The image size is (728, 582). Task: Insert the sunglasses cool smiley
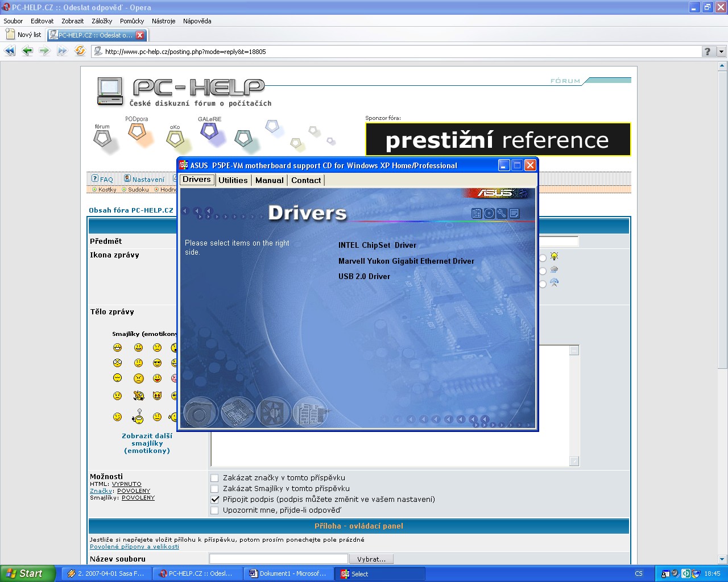[157, 363]
